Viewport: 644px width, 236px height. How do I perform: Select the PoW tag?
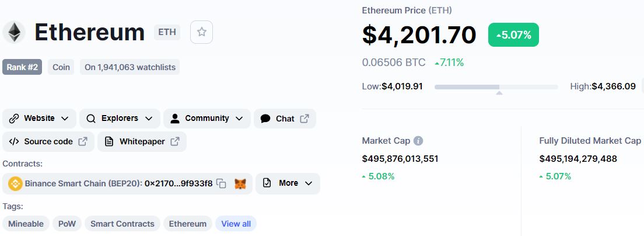[66, 224]
